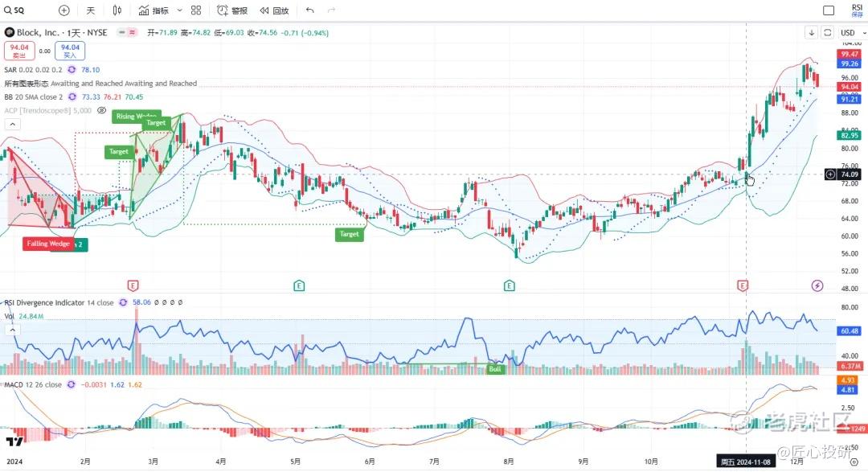Open the layout setup square icon
The image size is (868, 472).
[x=829, y=10]
